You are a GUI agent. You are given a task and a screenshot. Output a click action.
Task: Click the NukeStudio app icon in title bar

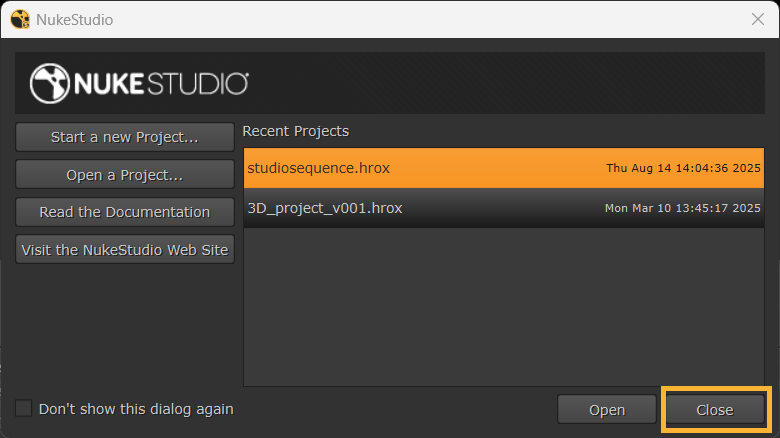[x=19, y=19]
